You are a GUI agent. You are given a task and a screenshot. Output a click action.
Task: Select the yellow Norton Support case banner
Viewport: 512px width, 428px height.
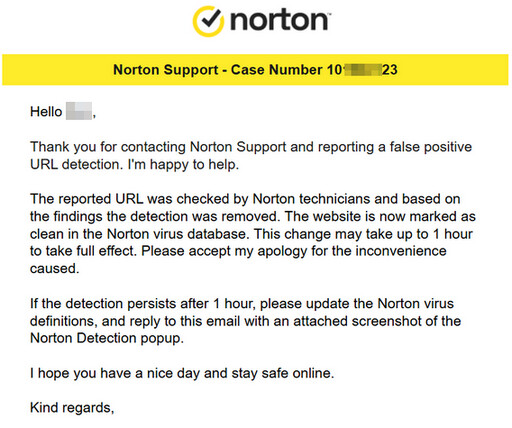(x=255, y=70)
